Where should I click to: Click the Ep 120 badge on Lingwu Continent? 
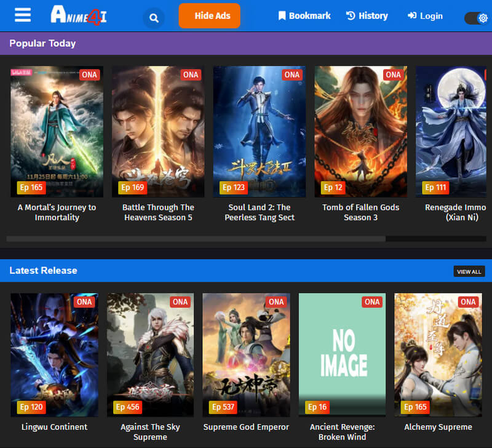tap(31, 407)
